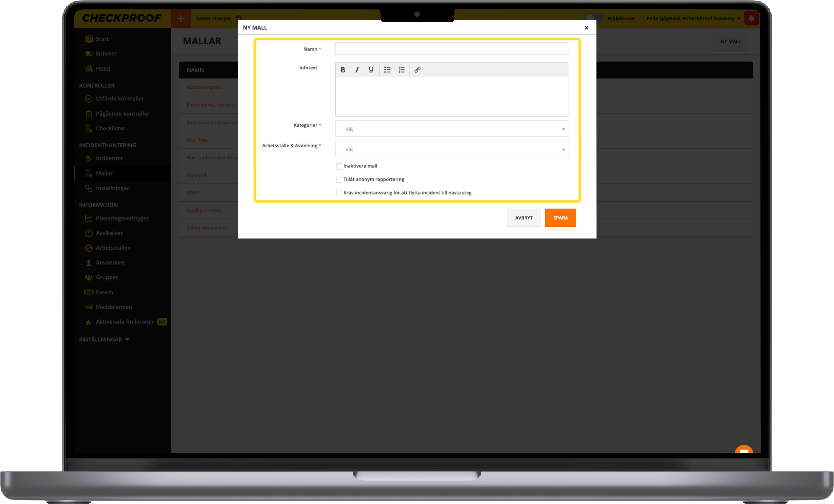Click the underline formatting icon

[x=371, y=70]
